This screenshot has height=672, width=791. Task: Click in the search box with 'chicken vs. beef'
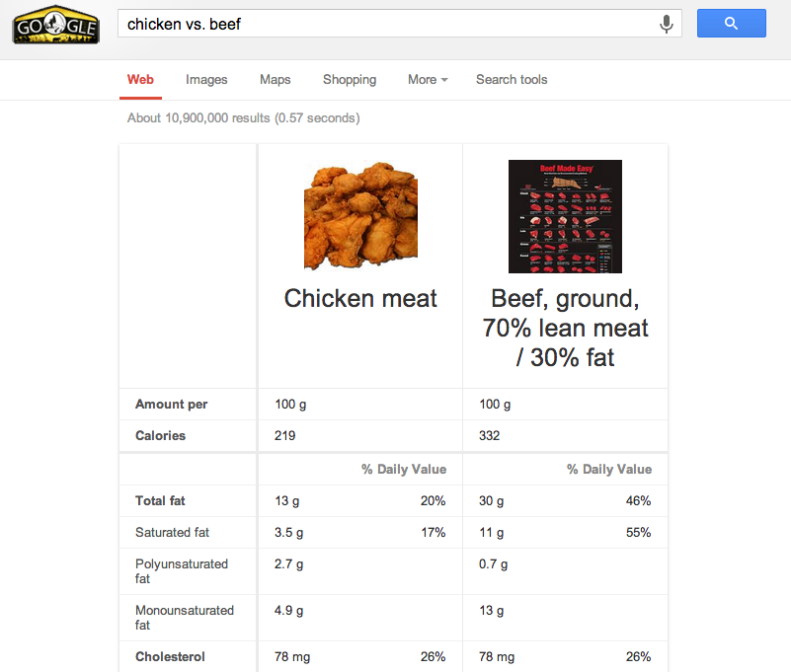[x=388, y=24]
